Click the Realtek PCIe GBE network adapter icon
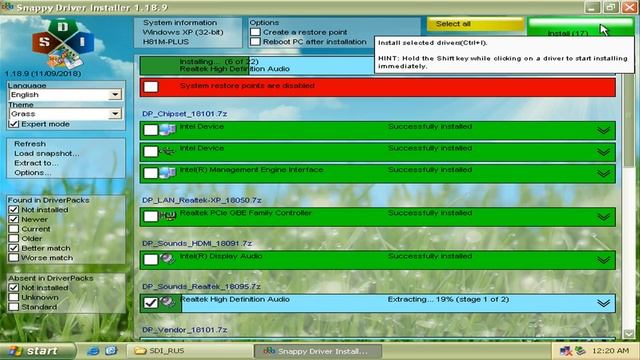Screen dimensions: 640x360 [x=168, y=216]
